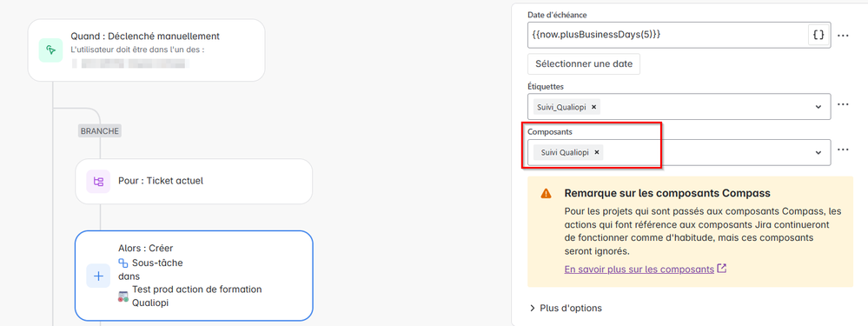868x326 pixels.
Task: Remove the Suivi_Qualiopi label tag
Action: click(593, 107)
